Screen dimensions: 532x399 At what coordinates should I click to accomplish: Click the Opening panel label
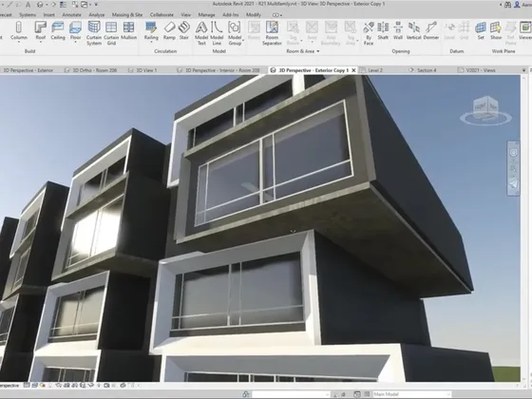coord(401,51)
